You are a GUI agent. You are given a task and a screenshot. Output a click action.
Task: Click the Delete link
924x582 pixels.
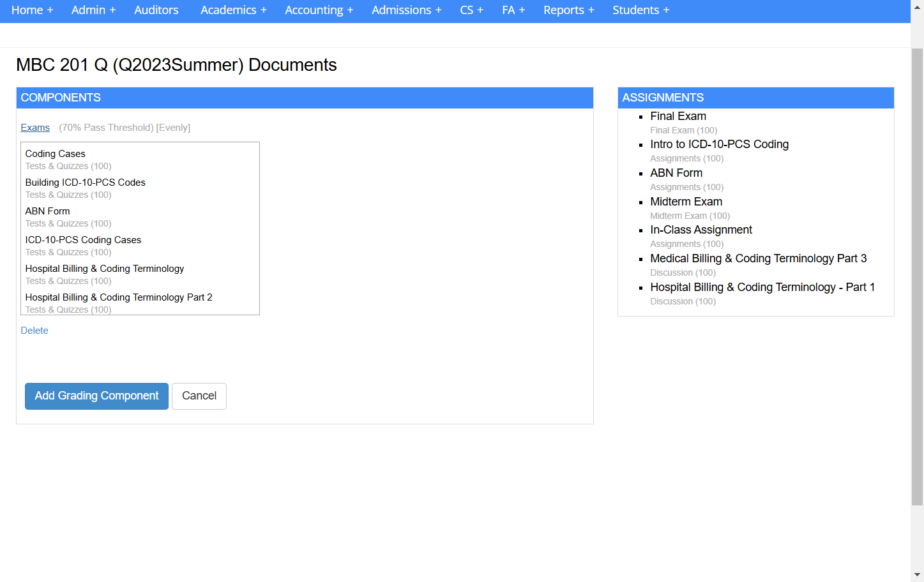point(34,331)
